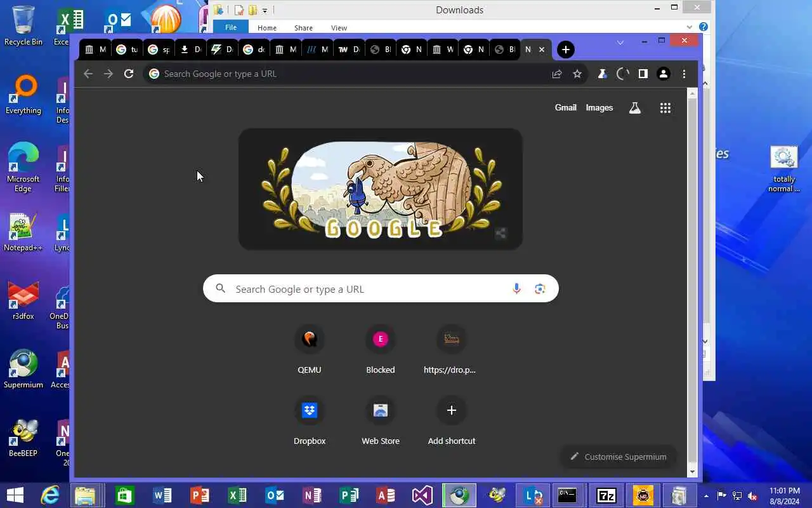Click the muted volume tray icon
Screen dimensions: 812x508
(x=752, y=496)
